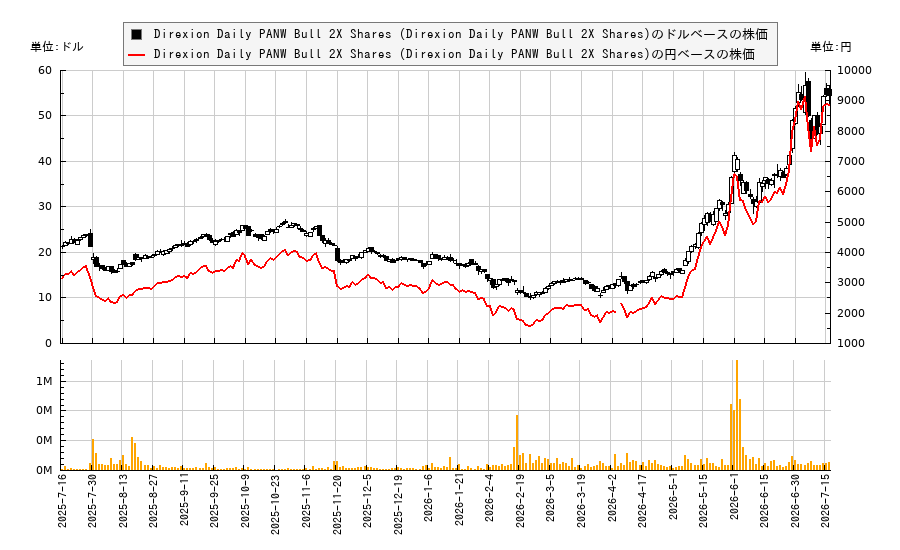Click date label 2025-7-16
This screenshot has width=900, height=550.
point(62,501)
